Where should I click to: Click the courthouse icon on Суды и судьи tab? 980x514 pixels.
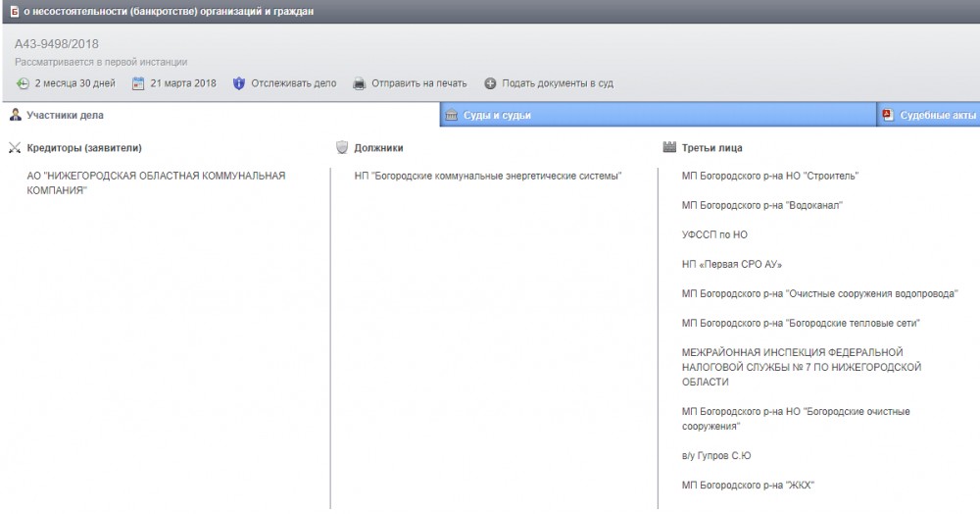tap(451, 116)
